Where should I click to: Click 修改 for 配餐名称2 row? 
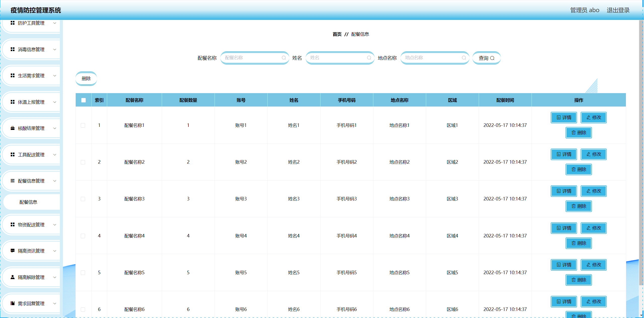(594, 154)
